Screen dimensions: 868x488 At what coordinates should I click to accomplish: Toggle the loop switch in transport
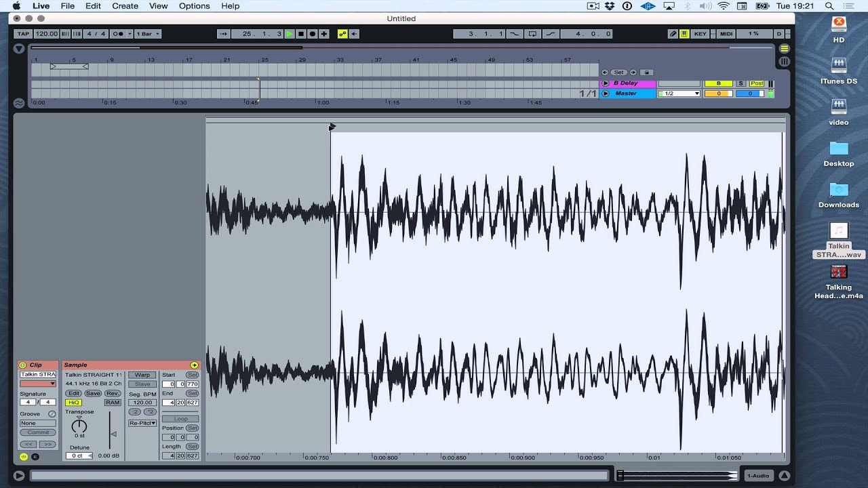point(532,34)
